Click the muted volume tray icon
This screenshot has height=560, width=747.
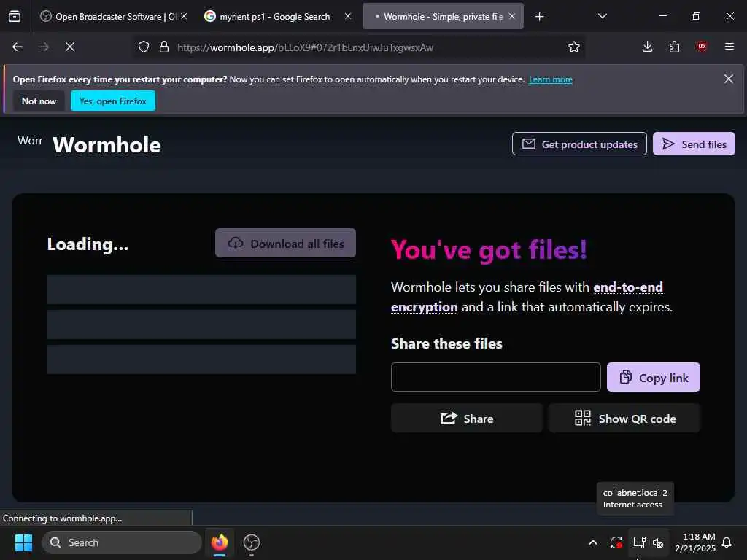point(659,542)
